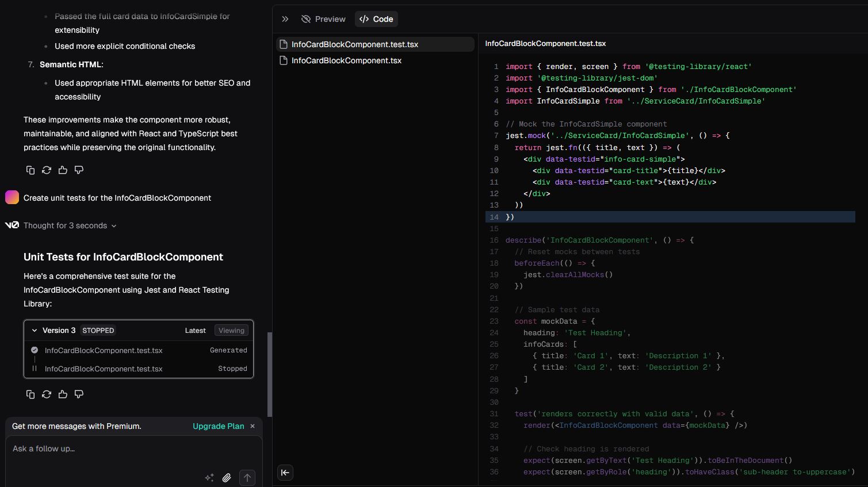
Task: Click the chat panel vertical scrollbar
Action: pyautogui.click(x=270, y=374)
